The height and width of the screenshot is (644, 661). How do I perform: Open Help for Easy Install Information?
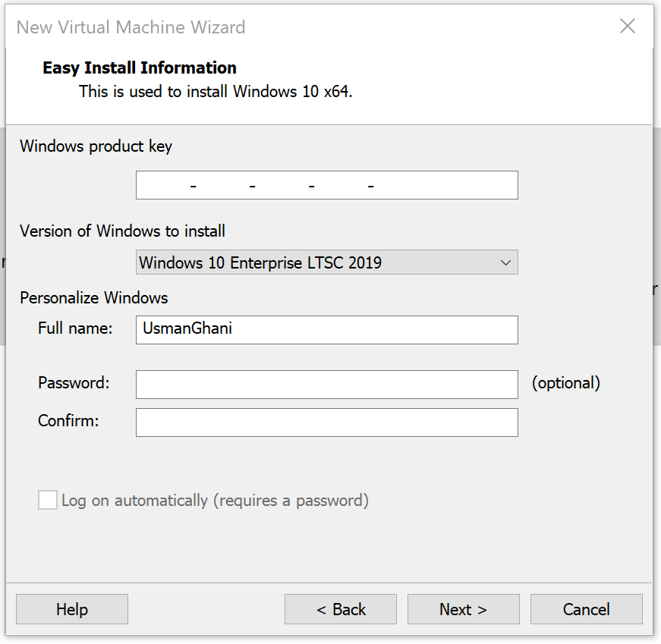(x=71, y=609)
